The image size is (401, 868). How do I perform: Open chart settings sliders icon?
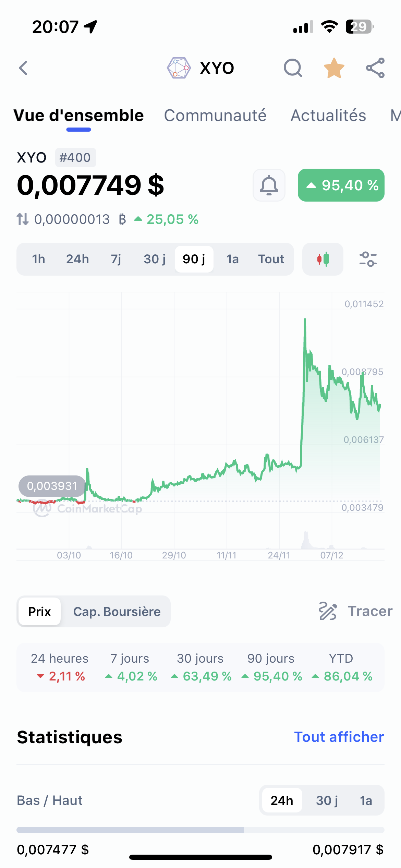(x=368, y=259)
